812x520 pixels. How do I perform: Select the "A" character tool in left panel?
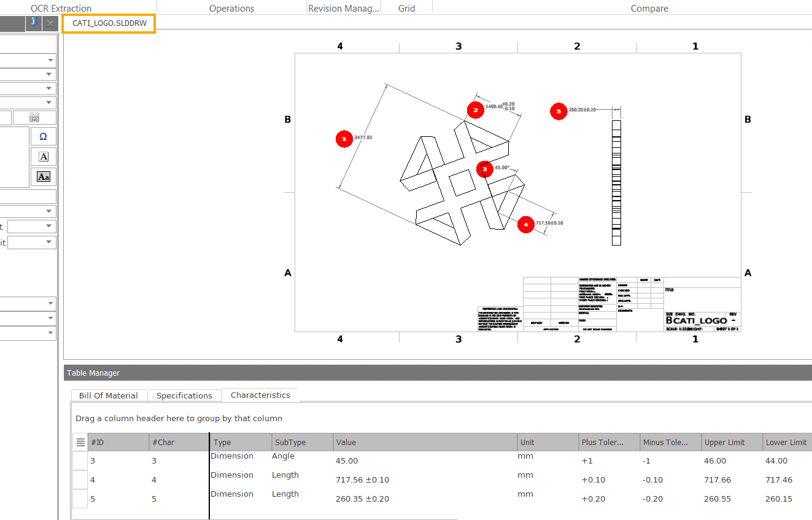(43, 157)
